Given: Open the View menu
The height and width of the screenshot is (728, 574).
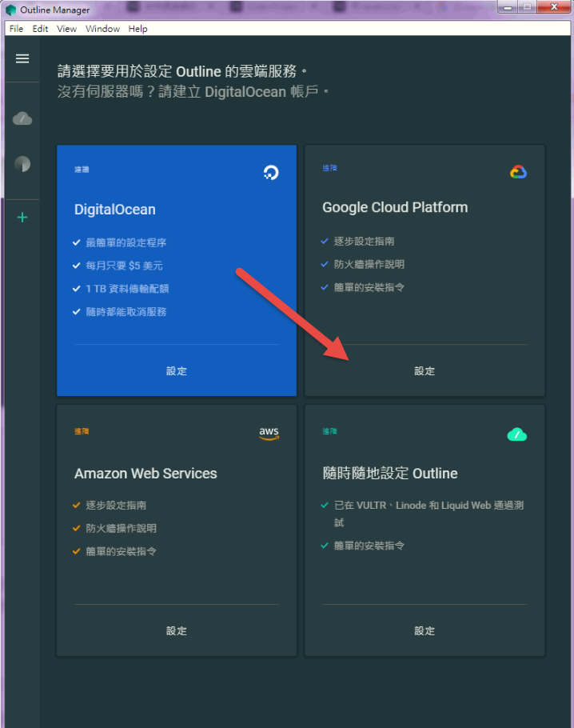Looking at the screenshot, I should [x=66, y=29].
